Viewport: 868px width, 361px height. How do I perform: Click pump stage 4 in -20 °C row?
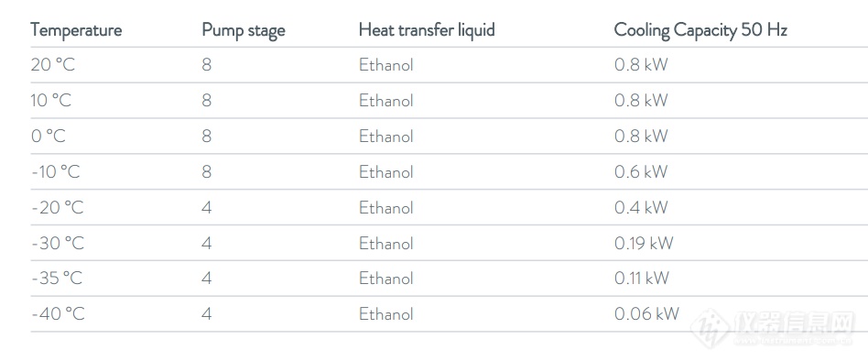(207, 207)
